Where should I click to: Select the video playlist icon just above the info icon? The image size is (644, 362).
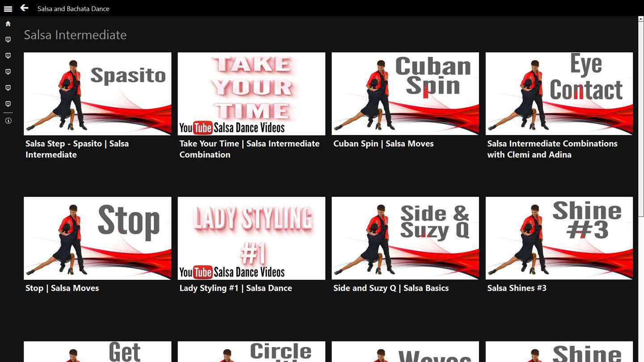coord(8,104)
